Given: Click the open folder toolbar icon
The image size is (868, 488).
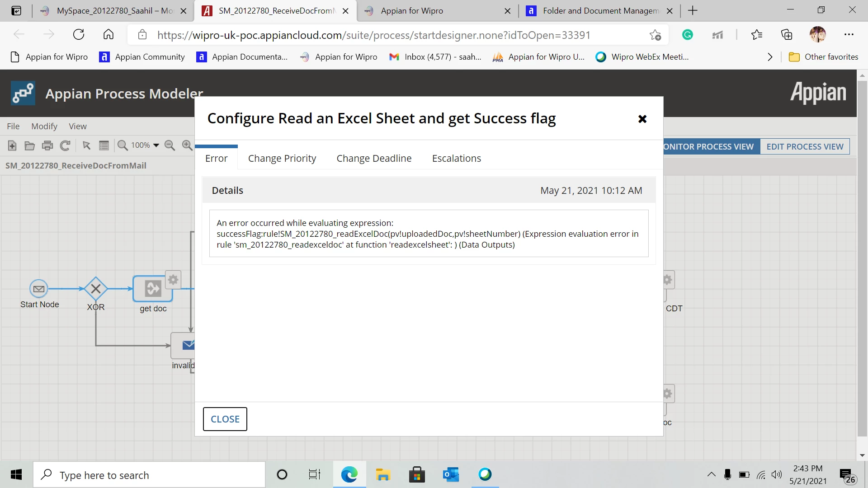Looking at the screenshot, I should (30, 145).
